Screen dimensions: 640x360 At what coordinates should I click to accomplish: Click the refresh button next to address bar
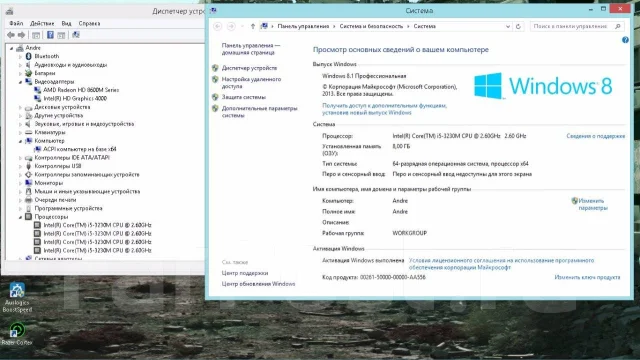coord(518,26)
